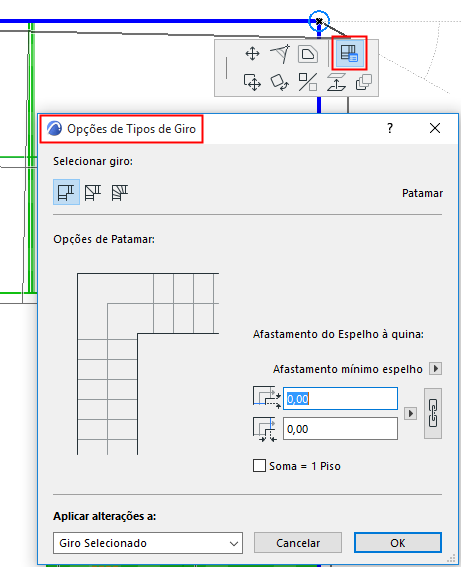The height and width of the screenshot is (567, 461).
Task: Click the Cancelar button
Action: coord(298,543)
